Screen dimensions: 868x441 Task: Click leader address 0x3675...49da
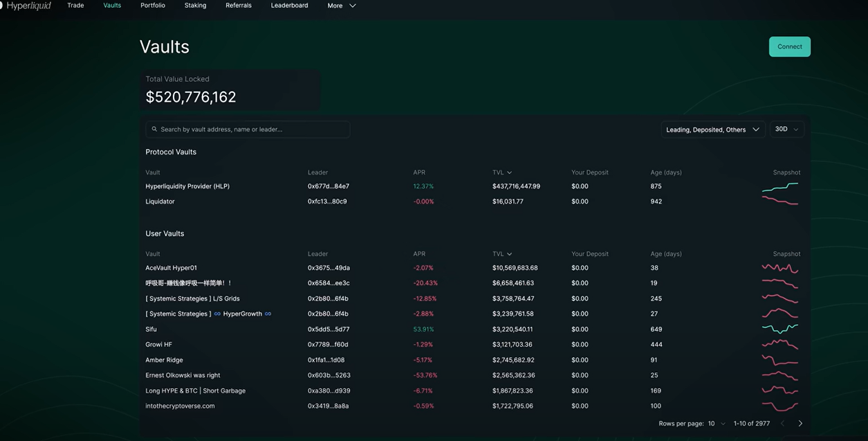[329, 268]
